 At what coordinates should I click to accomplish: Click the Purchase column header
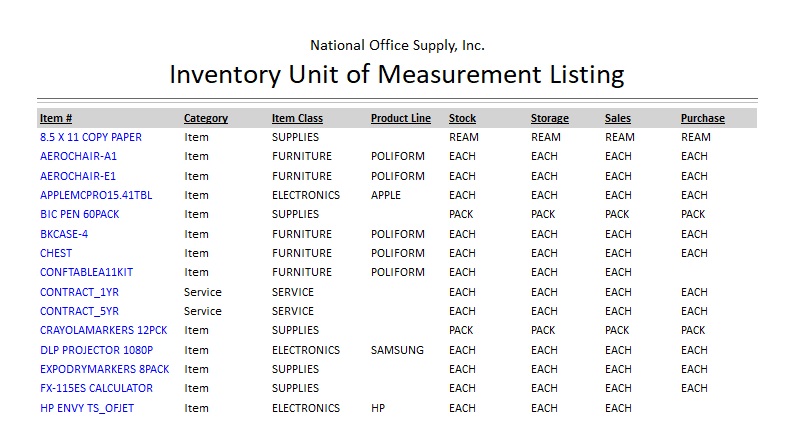pyautogui.click(x=703, y=118)
